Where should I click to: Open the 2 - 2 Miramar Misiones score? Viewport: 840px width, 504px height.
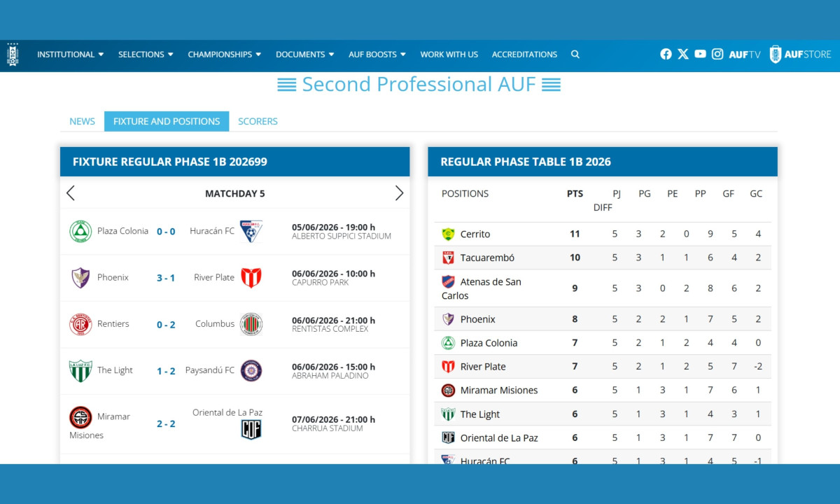pyautogui.click(x=166, y=423)
